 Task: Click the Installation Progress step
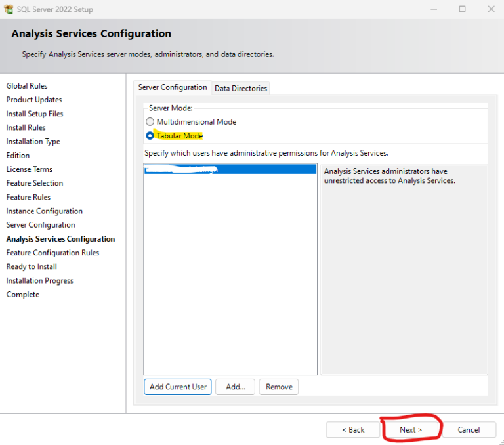[40, 281]
